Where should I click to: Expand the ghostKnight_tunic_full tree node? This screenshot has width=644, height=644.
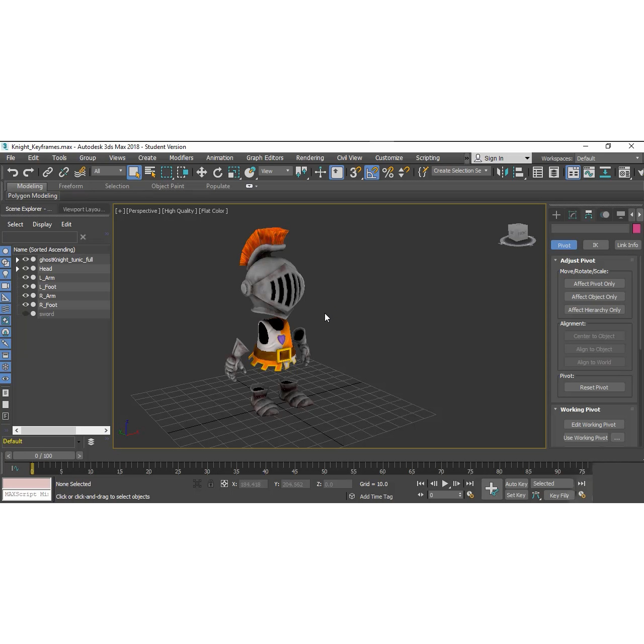(x=18, y=260)
